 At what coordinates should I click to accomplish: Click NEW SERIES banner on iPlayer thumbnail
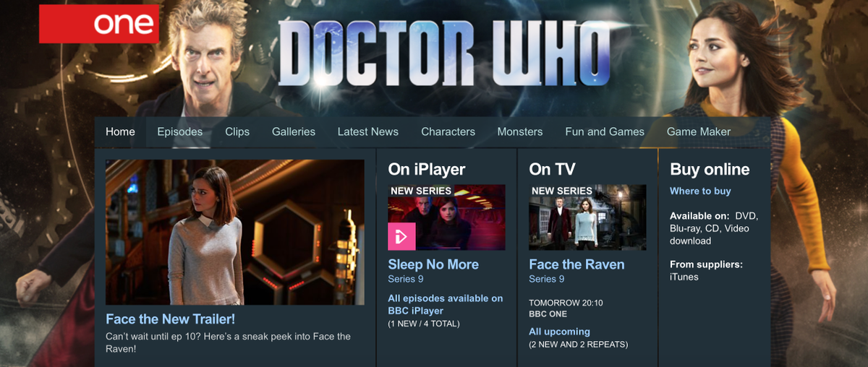click(x=421, y=191)
